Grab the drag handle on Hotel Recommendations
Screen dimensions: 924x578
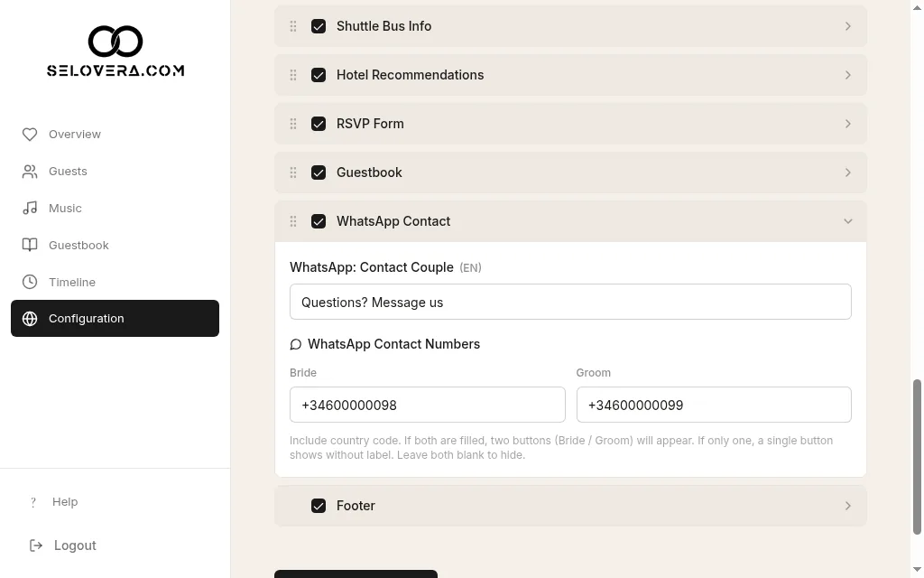click(x=293, y=75)
